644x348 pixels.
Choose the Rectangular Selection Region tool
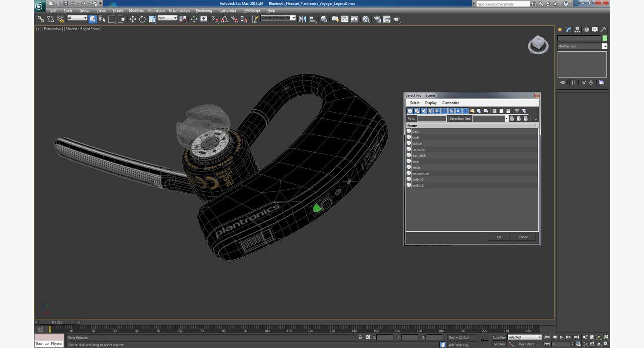pos(112,19)
